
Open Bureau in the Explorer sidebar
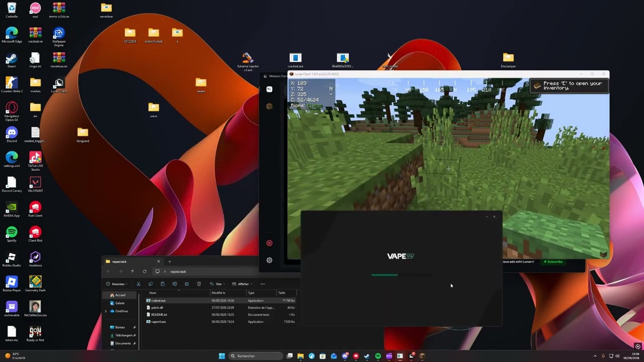click(121, 327)
